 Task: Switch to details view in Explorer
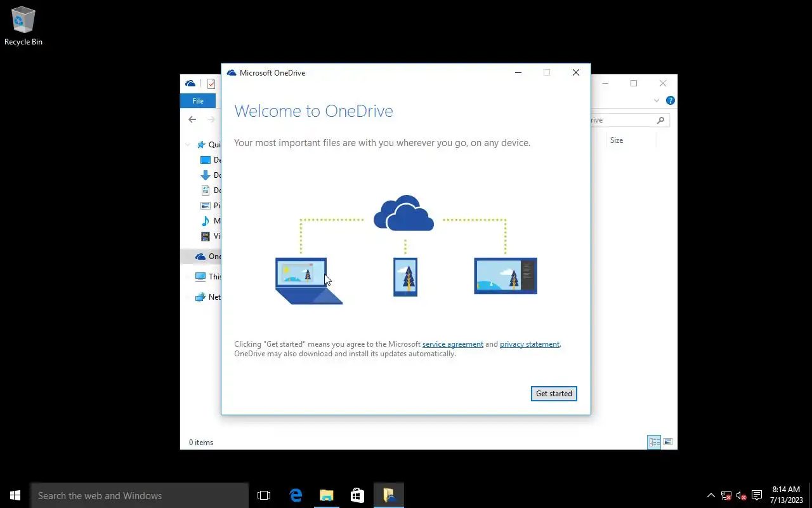coord(654,442)
